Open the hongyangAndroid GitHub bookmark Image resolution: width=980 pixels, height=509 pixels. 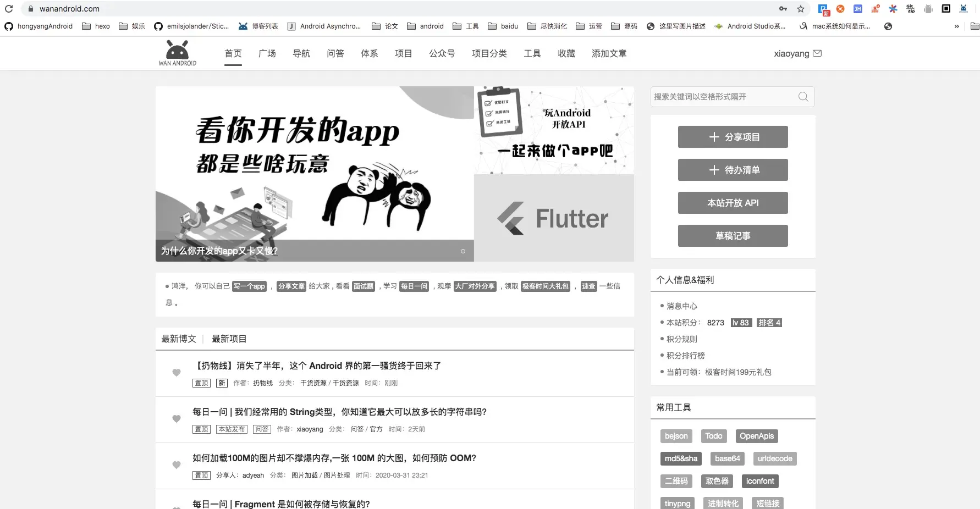point(38,26)
